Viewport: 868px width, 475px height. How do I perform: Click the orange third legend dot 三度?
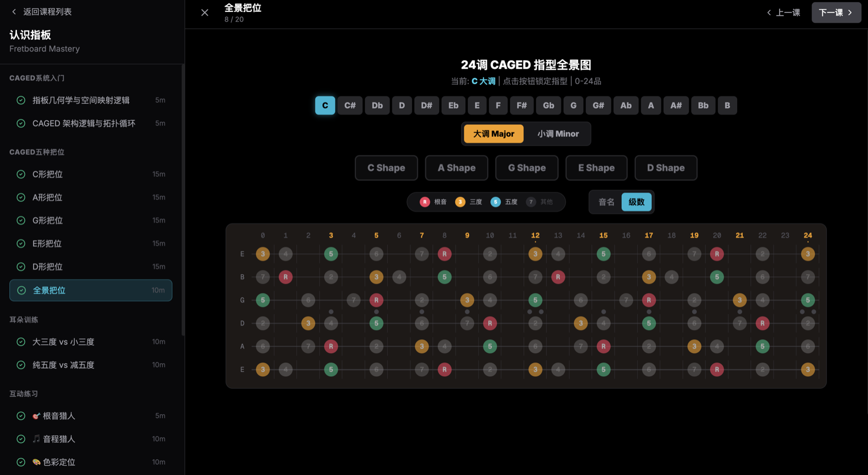tap(460, 202)
